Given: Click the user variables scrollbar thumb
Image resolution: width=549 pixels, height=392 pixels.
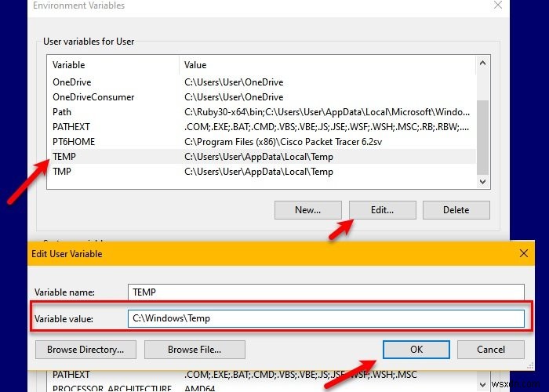Looking at the screenshot, I should pyautogui.click(x=483, y=137).
